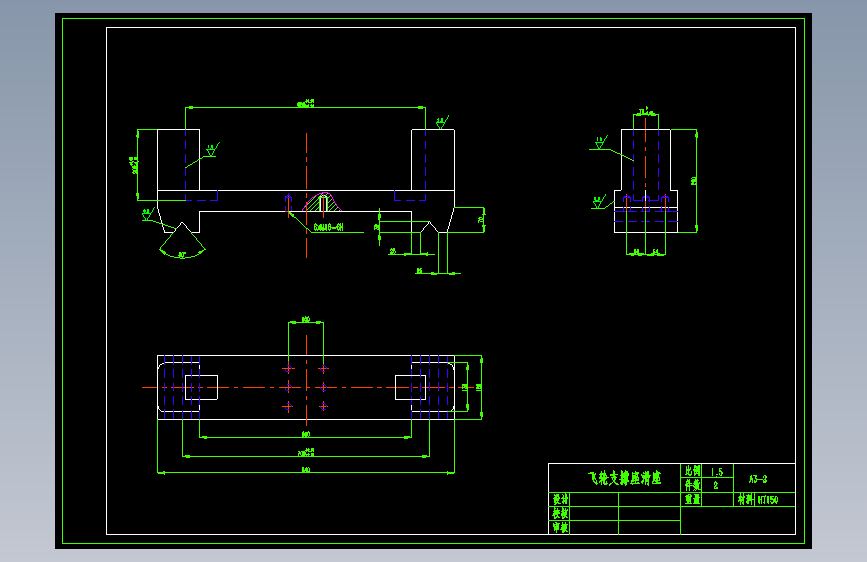Click the drawing title 飞轮支撑座滑座

(x=624, y=478)
